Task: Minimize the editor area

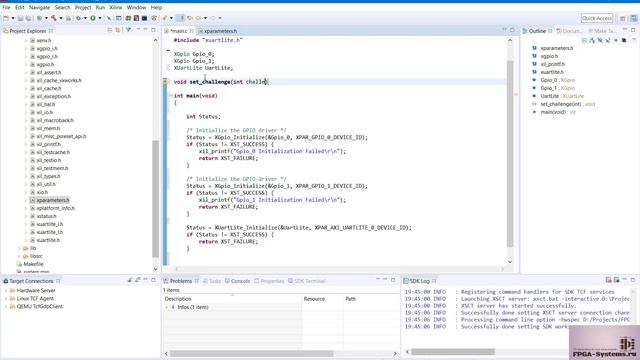Action: [504, 30]
